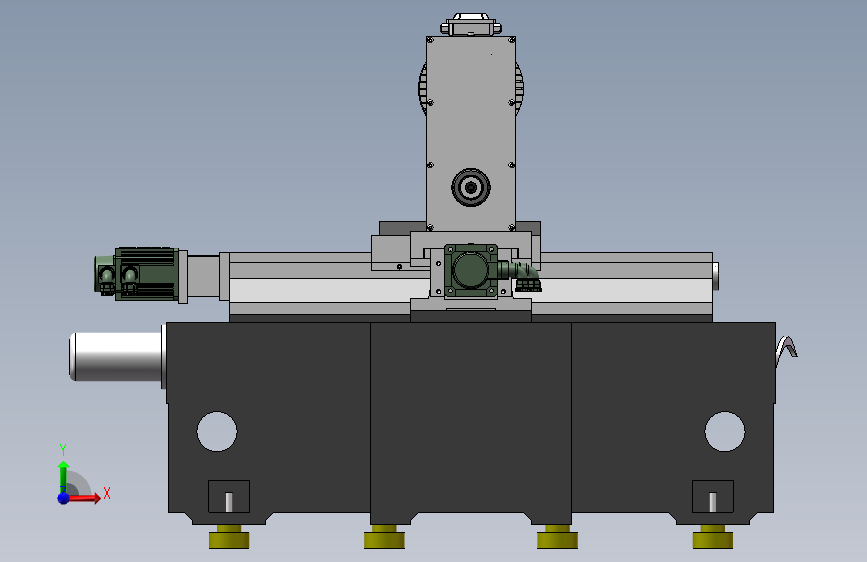Viewport: 867px width, 562px height.
Task: Click the green Y axis arrow of the triad
Action: (63, 476)
